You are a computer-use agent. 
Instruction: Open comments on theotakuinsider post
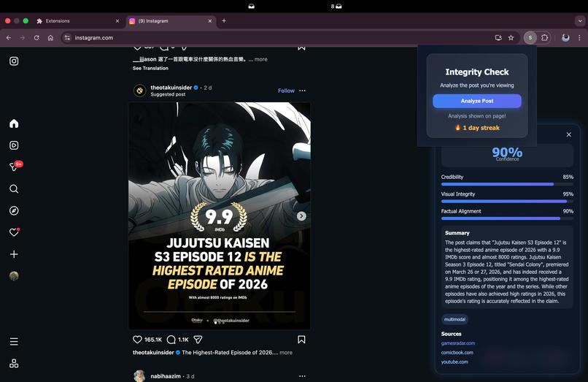point(171,340)
